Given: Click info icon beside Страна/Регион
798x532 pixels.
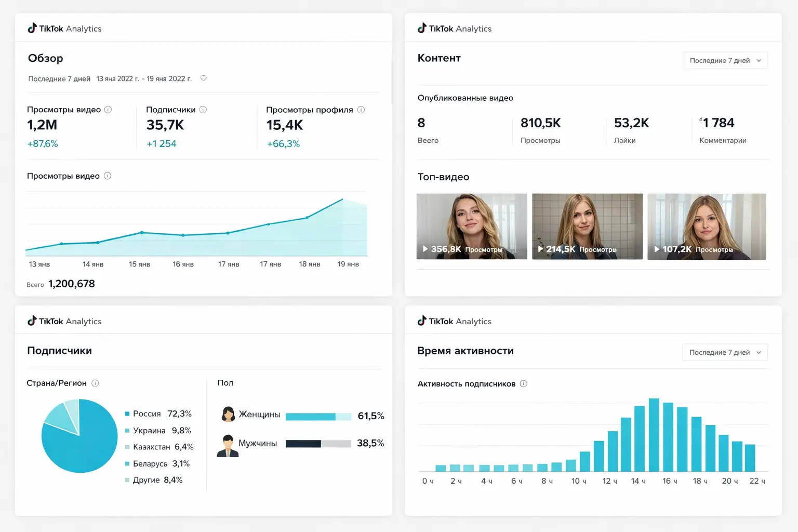Looking at the screenshot, I should coord(95,383).
